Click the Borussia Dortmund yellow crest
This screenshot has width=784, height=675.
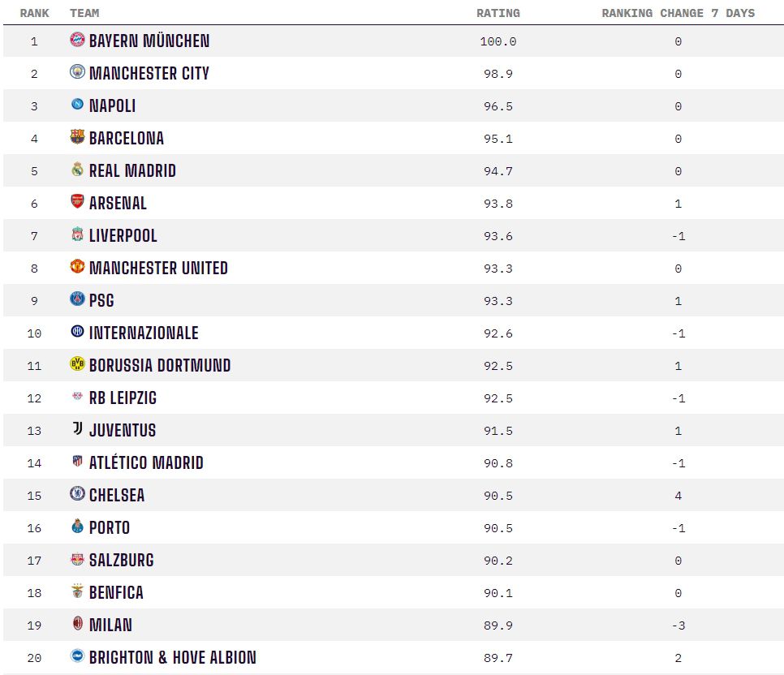(77, 364)
